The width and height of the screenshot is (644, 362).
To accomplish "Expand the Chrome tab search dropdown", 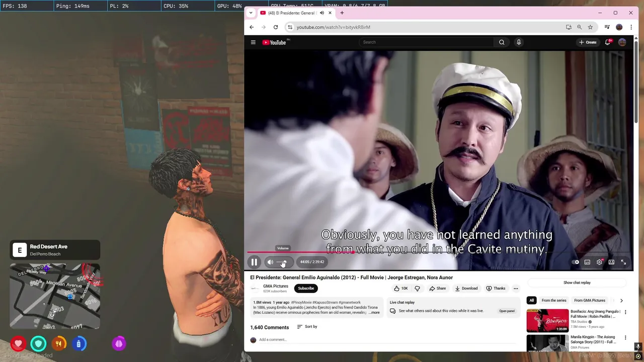I will click(251, 13).
